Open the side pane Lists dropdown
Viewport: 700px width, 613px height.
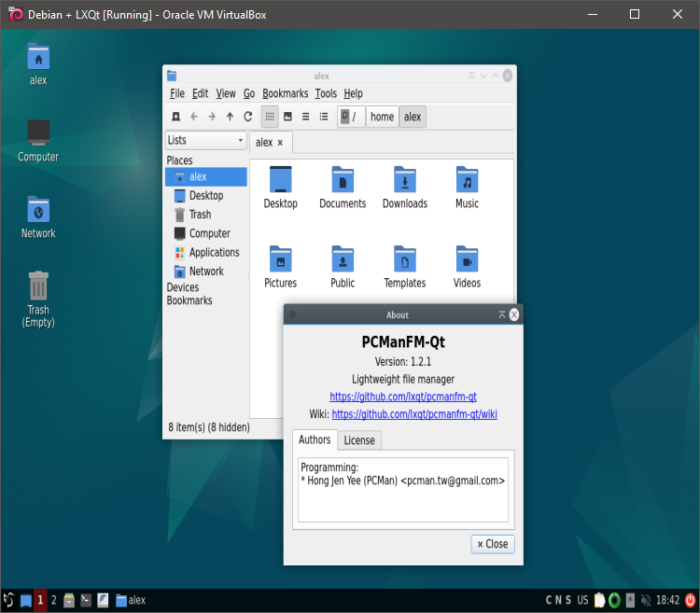pos(206,140)
